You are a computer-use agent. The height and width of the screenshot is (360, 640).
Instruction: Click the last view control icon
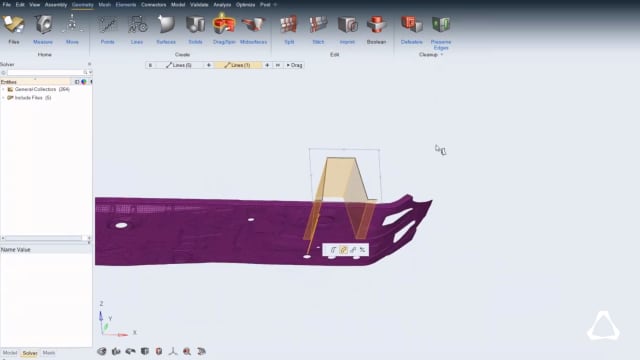tap(201, 351)
